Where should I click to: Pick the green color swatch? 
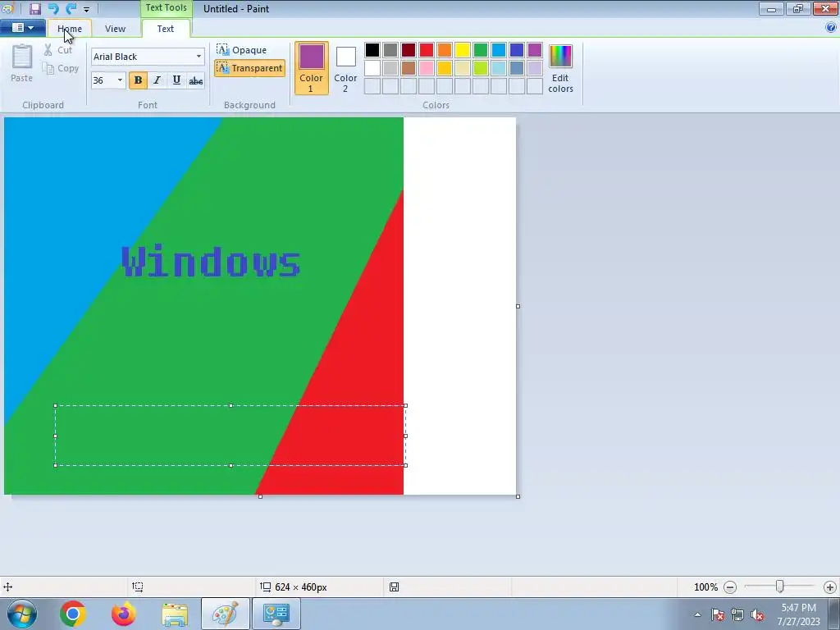pyautogui.click(x=481, y=50)
